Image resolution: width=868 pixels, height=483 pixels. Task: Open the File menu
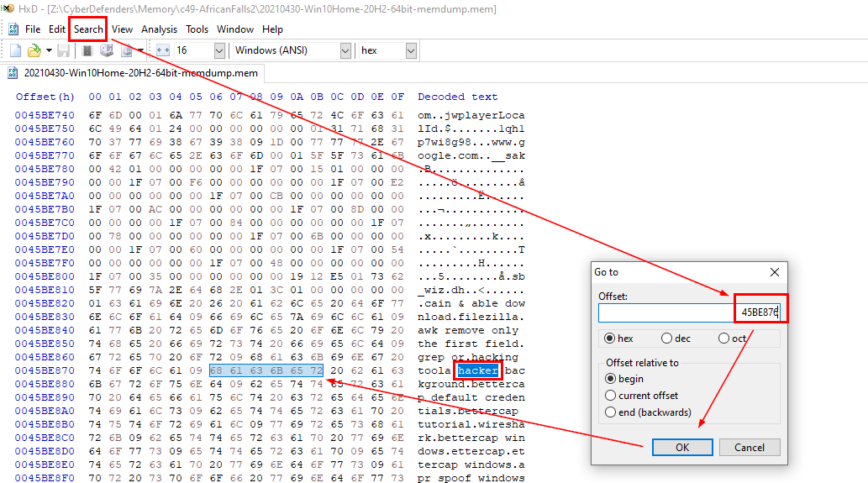point(33,29)
